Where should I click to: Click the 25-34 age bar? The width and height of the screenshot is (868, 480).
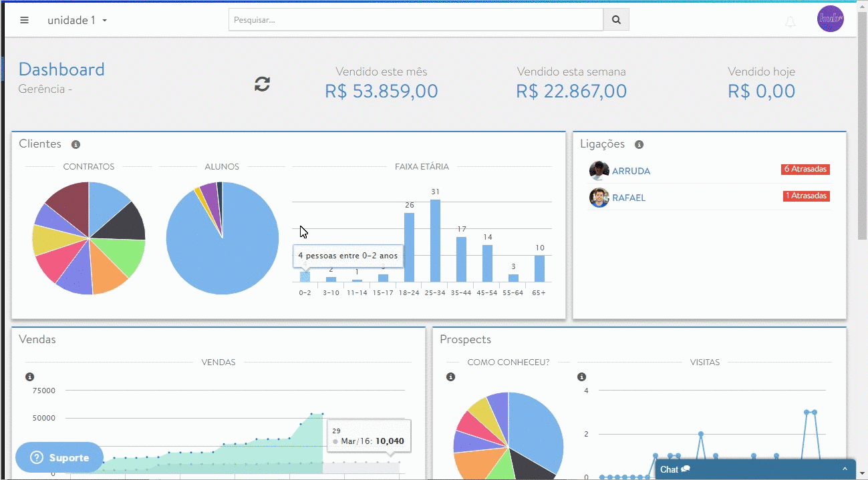pos(435,240)
